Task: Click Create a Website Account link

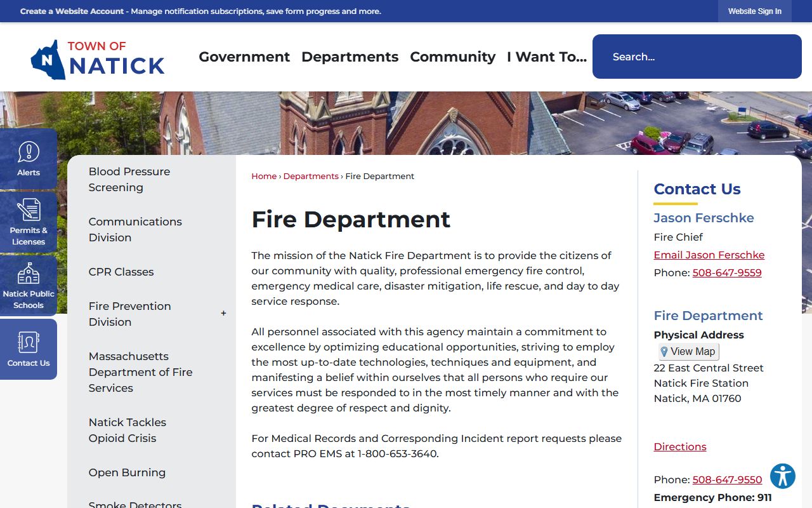Action: coord(72,11)
